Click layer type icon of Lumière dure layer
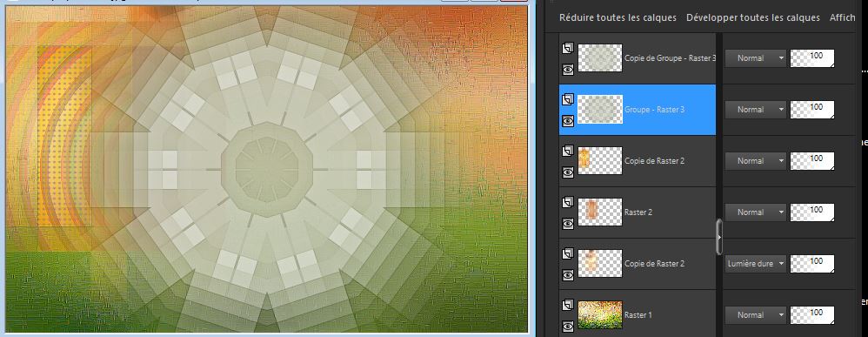The height and width of the screenshot is (337, 868). (x=567, y=254)
